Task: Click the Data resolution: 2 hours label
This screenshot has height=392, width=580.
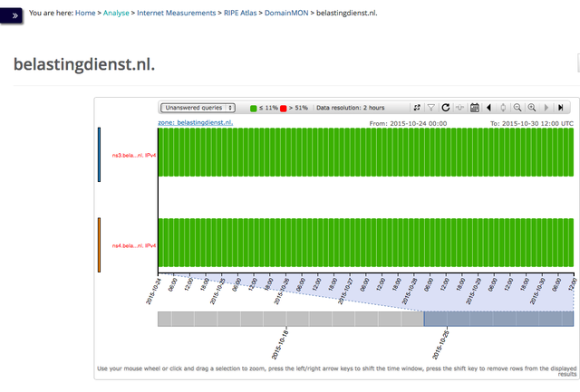Action: [351, 108]
